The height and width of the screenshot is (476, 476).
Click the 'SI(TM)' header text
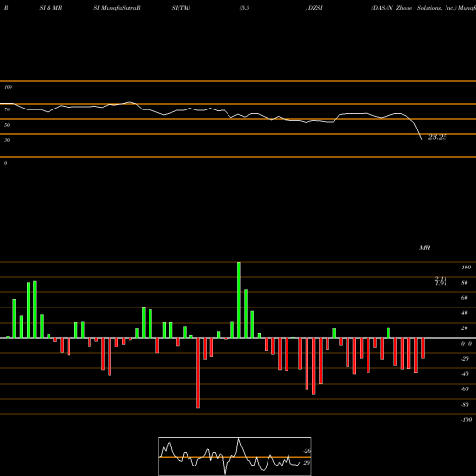181,8
